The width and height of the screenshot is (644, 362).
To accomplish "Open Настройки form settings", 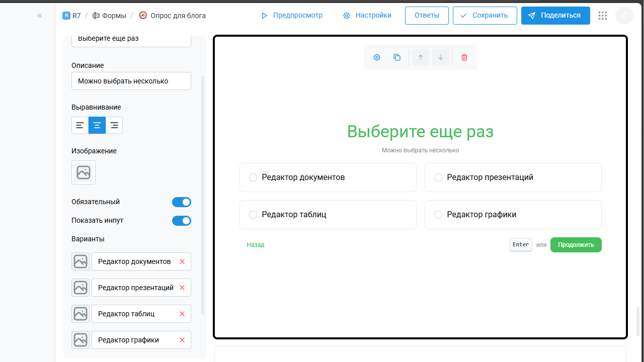I will pyautogui.click(x=367, y=16).
